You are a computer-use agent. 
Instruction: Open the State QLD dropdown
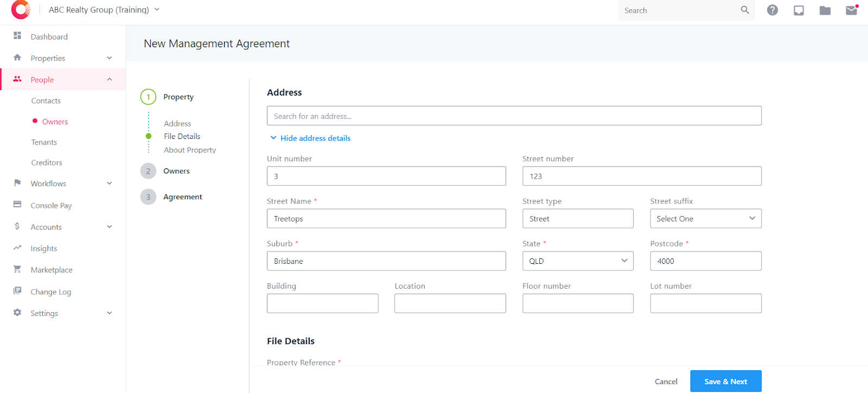578,261
